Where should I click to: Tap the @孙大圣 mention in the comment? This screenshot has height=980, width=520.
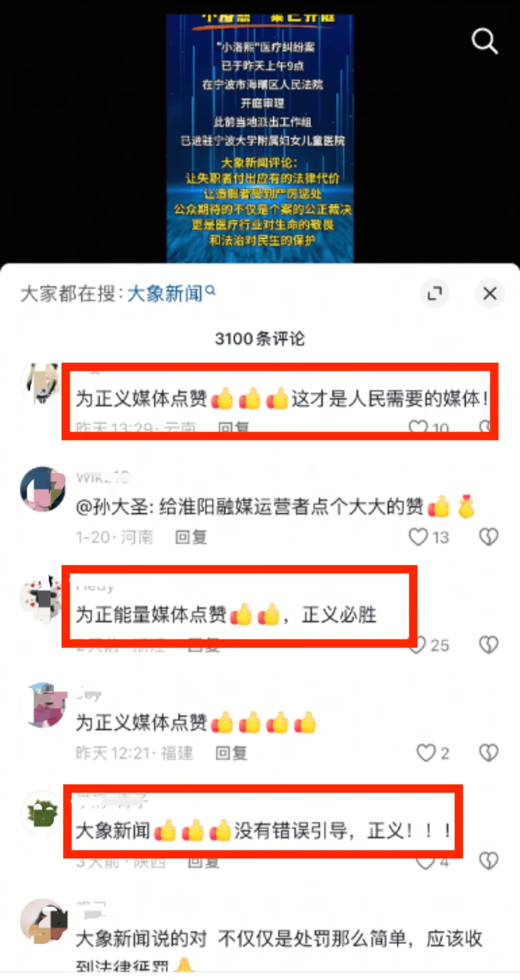tap(114, 507)
